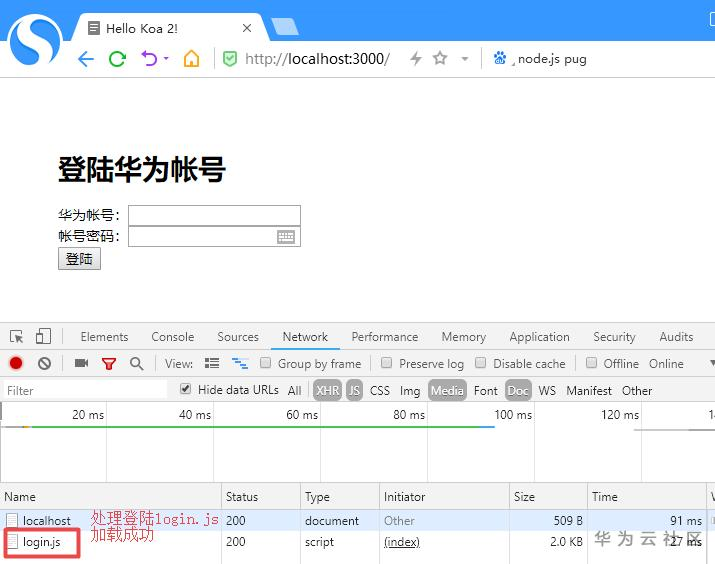Toggle the XHR filter
The height and width of the screenshot is (564, 715).
pos(327,390)
